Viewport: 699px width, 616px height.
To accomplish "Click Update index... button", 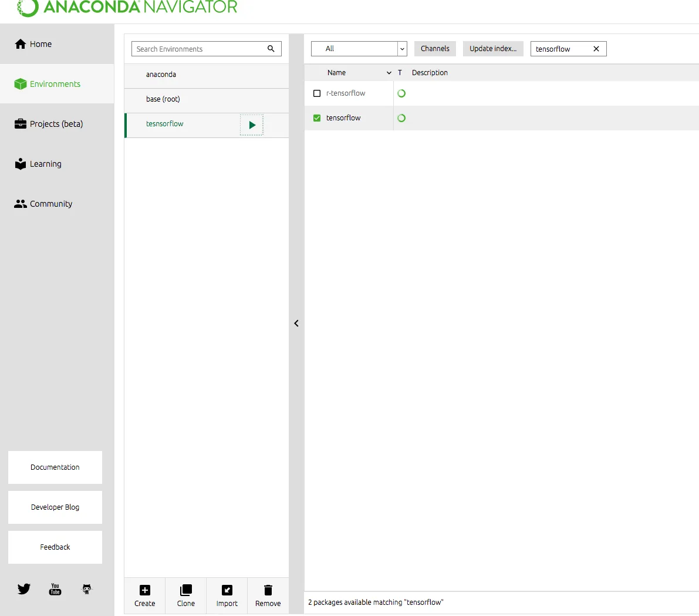I will [x=493, y=49].
